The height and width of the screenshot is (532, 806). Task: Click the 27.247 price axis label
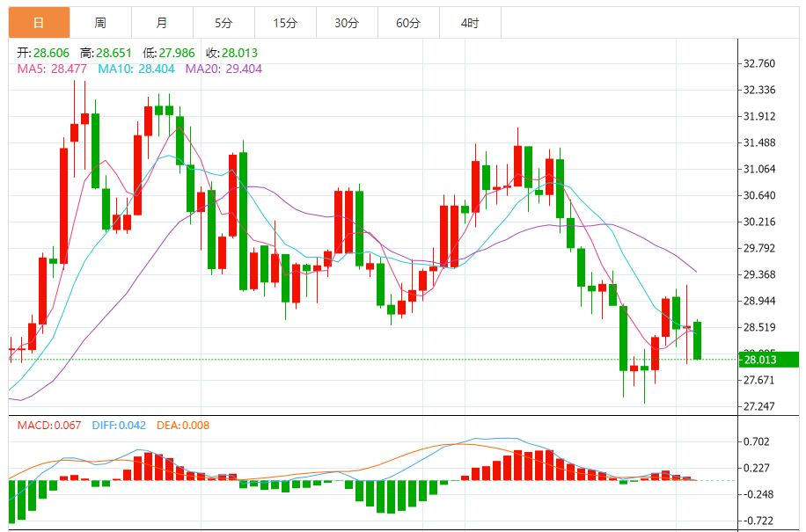[759, 406]
